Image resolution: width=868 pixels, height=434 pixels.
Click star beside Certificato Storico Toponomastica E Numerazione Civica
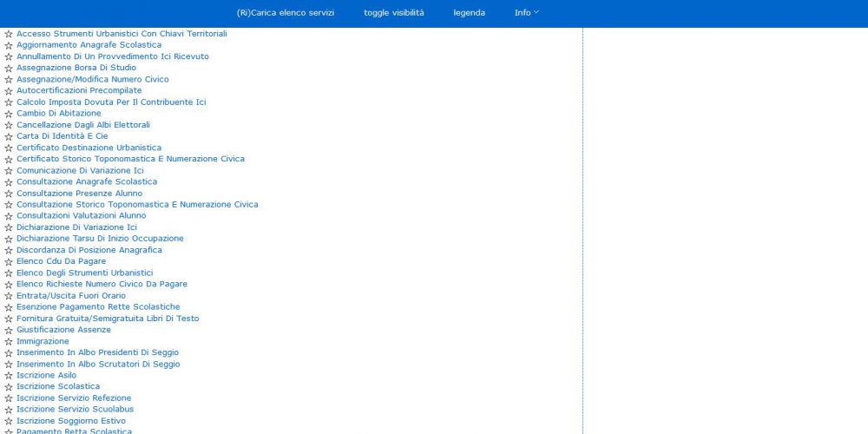point(9,160)
